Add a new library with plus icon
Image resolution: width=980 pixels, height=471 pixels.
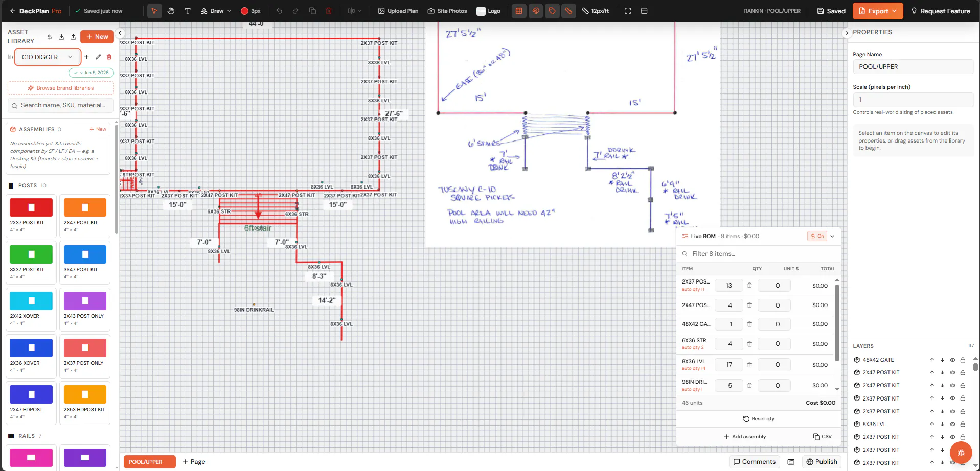tap(86, 57)
